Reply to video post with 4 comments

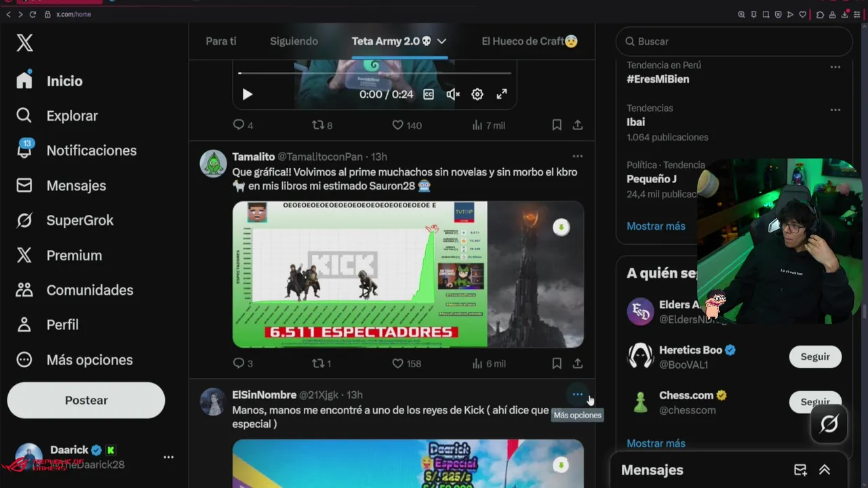click(243, 125)
